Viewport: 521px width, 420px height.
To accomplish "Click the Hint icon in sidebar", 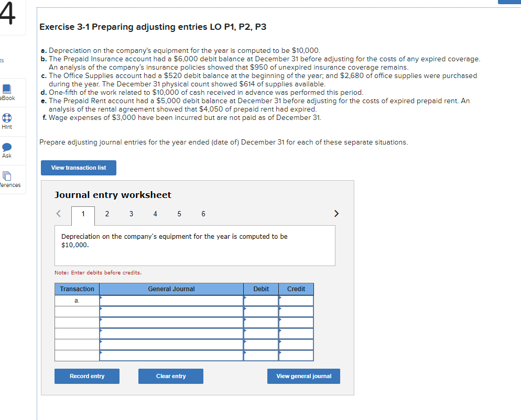I will 6,119.
